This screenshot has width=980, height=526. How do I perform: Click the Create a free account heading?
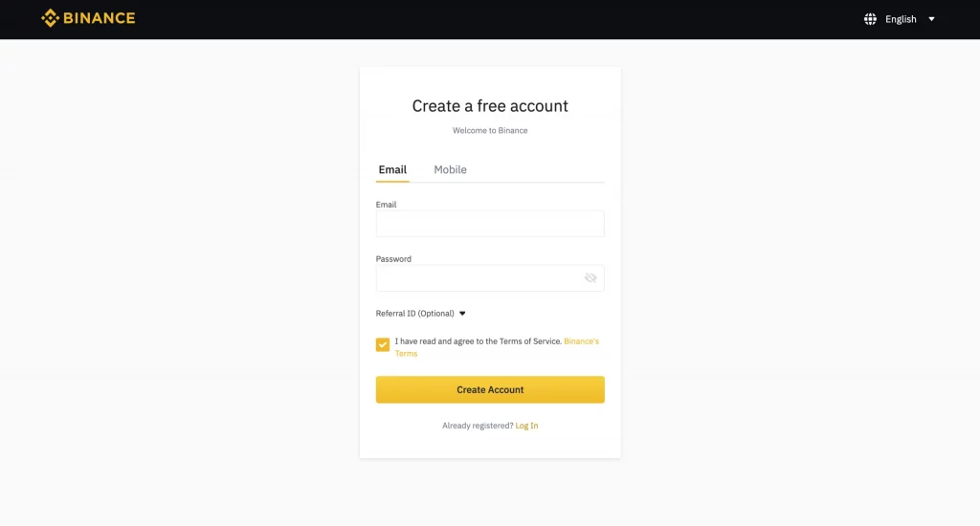point(490,105)
